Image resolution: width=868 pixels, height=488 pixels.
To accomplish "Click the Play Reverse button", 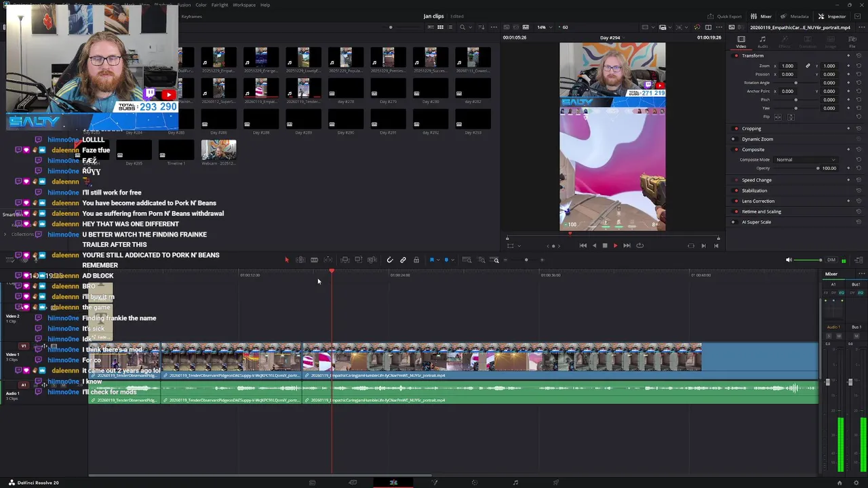I will pos(594,246).
